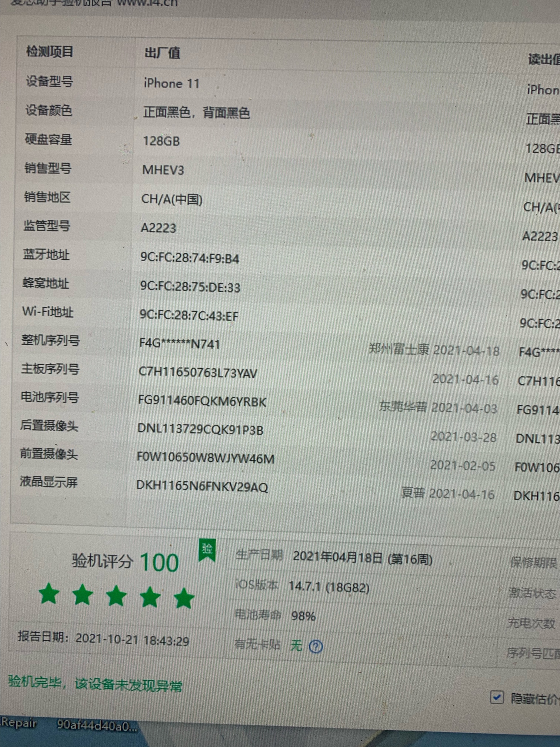Click 郑州富士康 2021-04-18 manufacture note
The height and width of the screenshot is (747, 560).
click(434, 350)
